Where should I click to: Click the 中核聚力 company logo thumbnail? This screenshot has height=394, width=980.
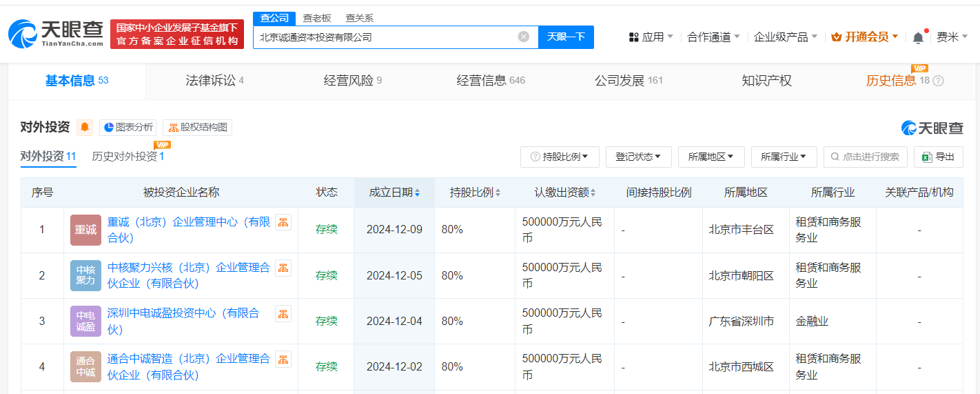tap(85, 275)
